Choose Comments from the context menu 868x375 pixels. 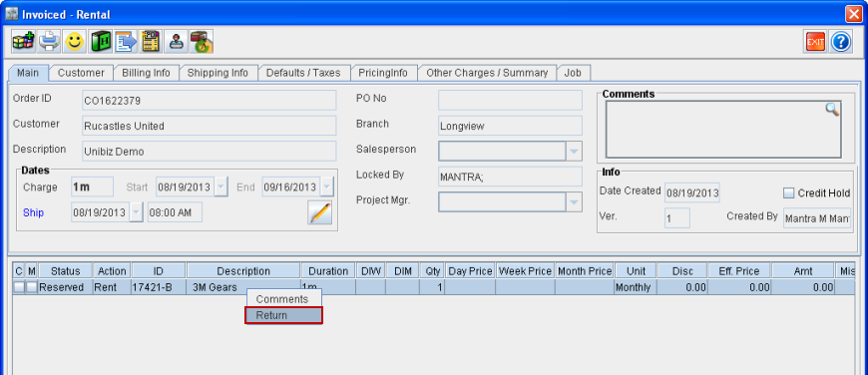(x=283, y=299)
